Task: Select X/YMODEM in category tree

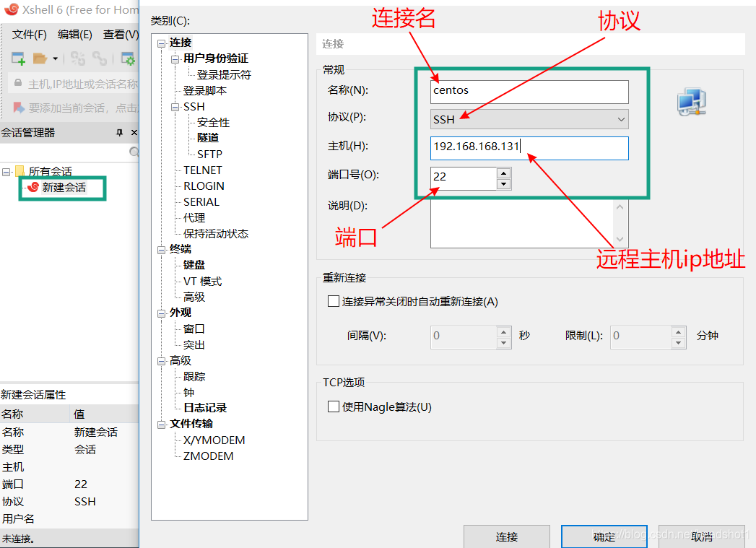Action: coord(214,440)
